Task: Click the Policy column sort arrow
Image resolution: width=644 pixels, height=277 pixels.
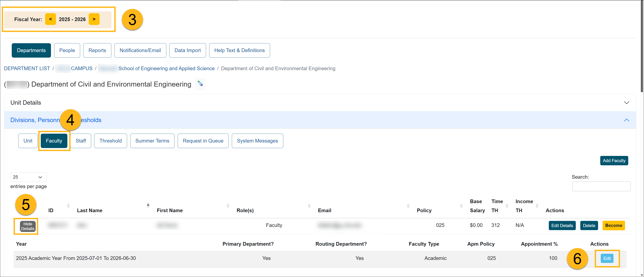Action: pyautogui.click(x=461, y=206)
